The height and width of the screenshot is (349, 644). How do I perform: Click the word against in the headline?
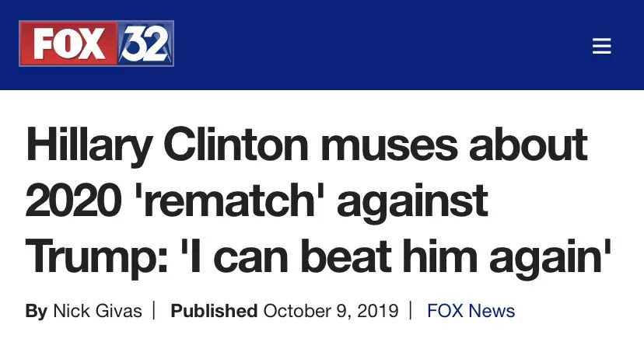tap(413, 201)
